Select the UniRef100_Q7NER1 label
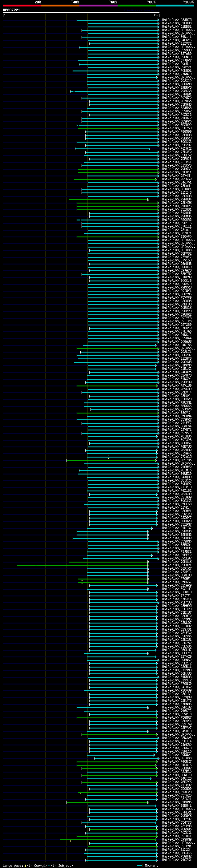This screenshot has width=197, height=868. tap(177, 812)
